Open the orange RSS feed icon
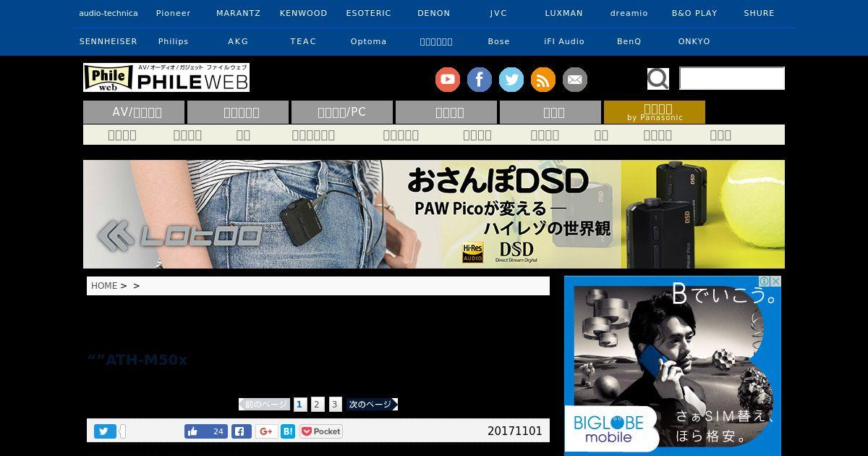 (543, 80)
